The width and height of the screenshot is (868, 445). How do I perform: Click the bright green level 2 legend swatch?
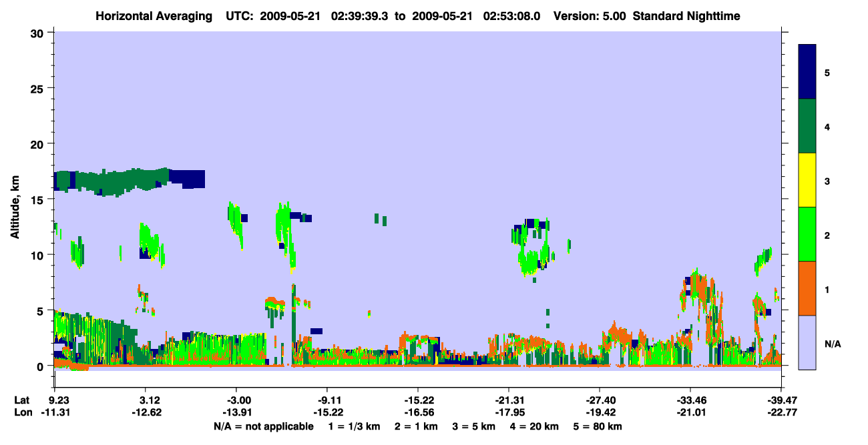(807, 234)
